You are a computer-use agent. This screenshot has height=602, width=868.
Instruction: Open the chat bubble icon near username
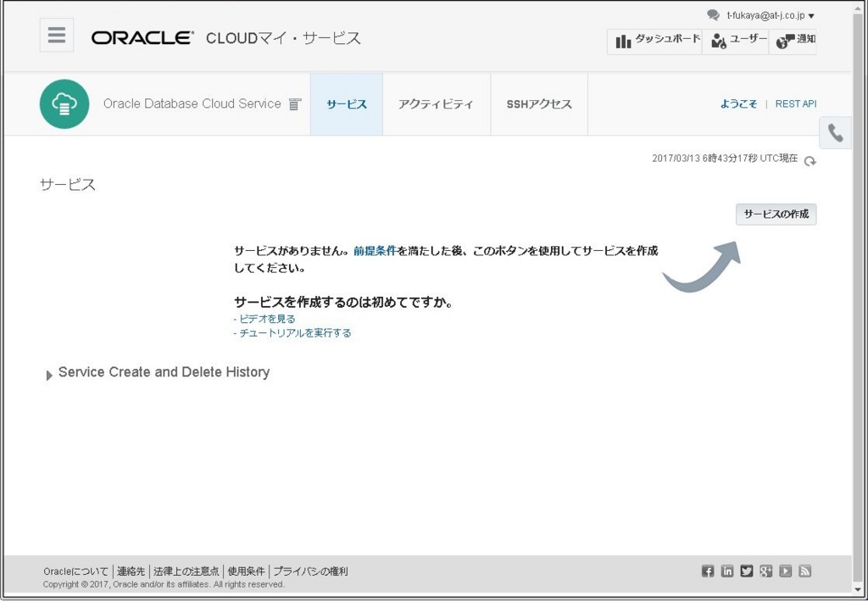pos(713,15)
